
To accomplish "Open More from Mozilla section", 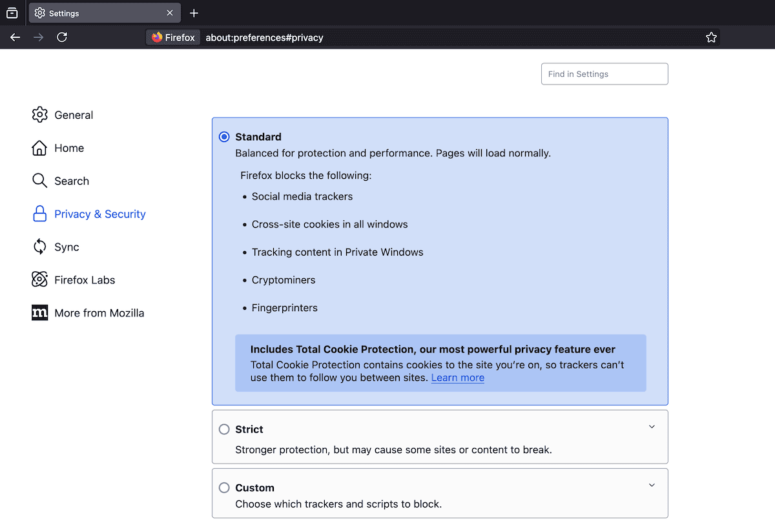I will point(40,312).
